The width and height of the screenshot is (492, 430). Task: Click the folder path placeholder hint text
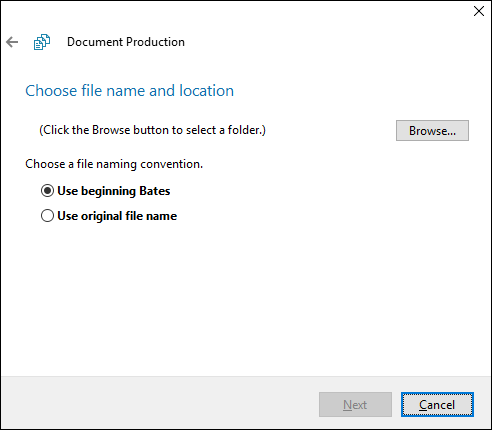tap(152, 130)
